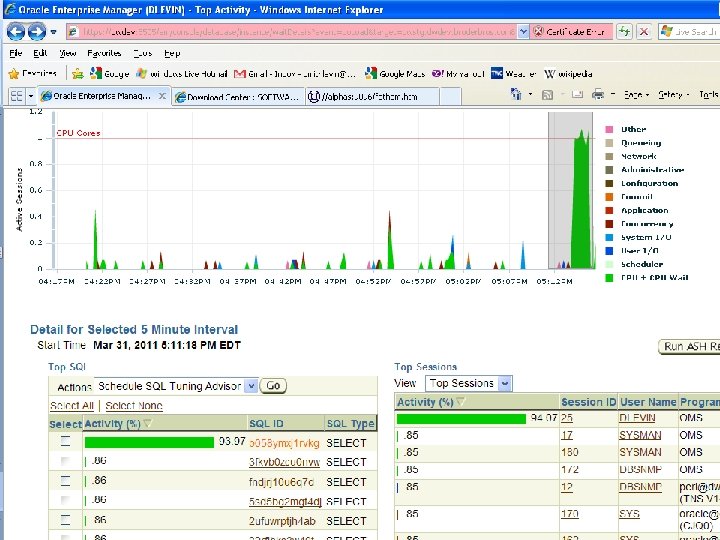Stop loading with the red X icon
The image size is (720, 540).
coord(644,32)
